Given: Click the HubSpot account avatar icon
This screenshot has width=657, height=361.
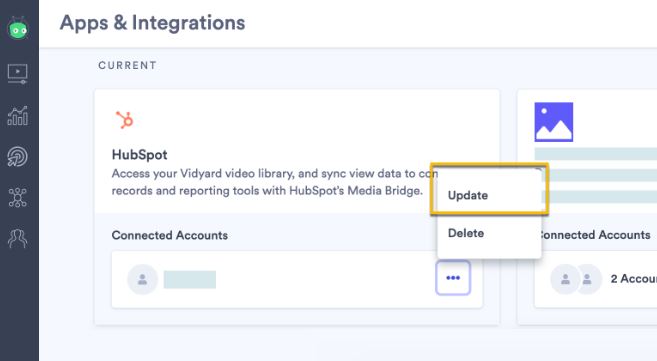Looking at the screenshot, I should point(142,279).
